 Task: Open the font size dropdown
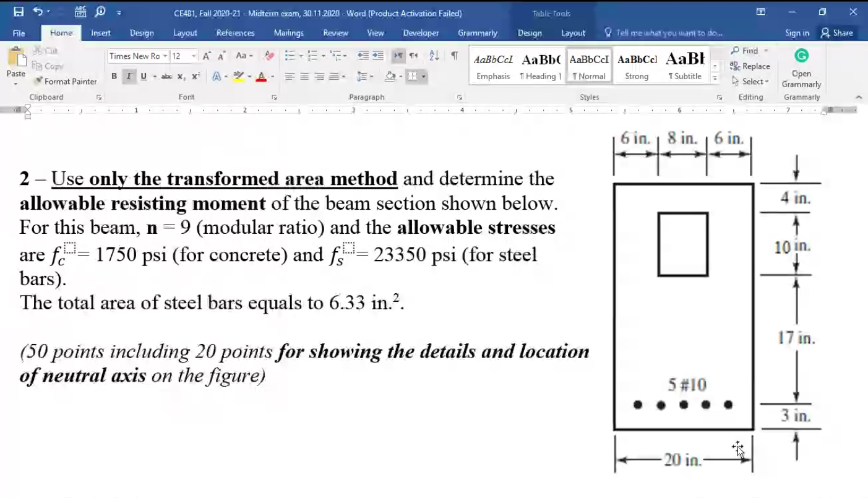[192, 56]
